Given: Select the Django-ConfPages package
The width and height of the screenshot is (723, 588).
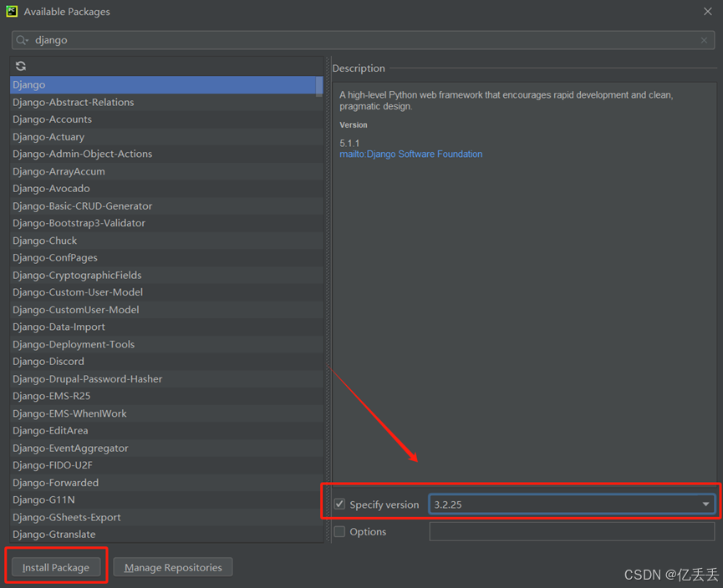Looking at the screenshot, I should (x=166, y=257).
